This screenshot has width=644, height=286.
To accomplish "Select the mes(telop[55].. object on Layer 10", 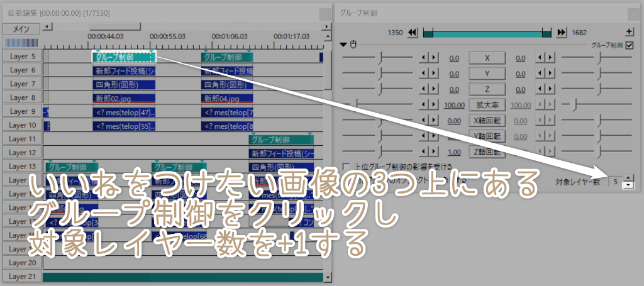I will [124, 126].
